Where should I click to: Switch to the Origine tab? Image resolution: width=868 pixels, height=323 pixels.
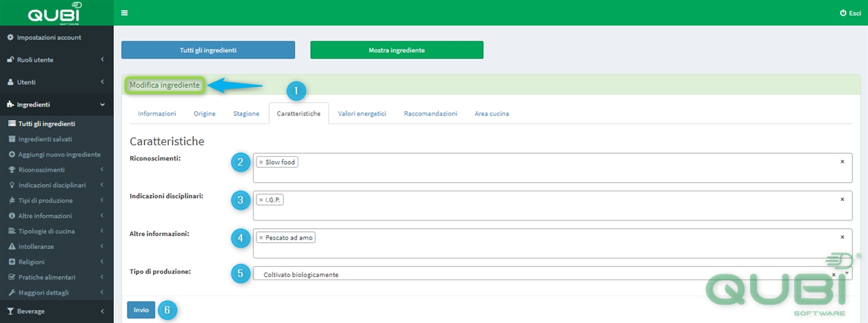205,113
